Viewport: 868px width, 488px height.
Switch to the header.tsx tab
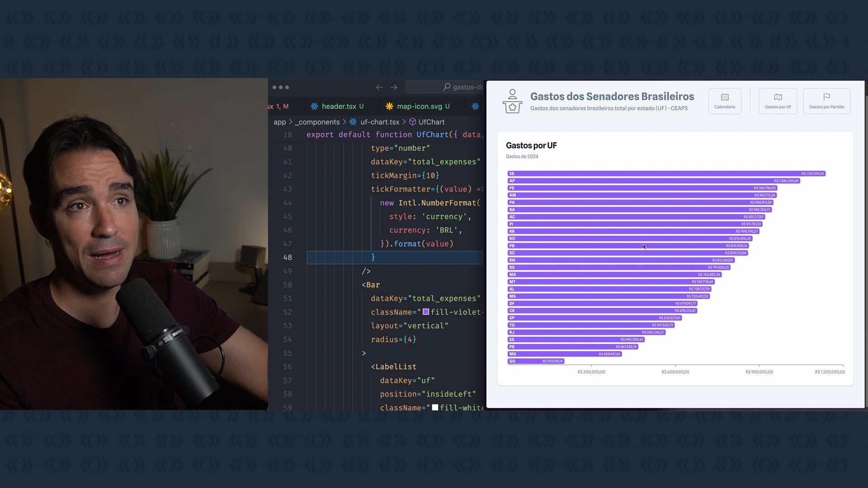(x=339, y=106)
